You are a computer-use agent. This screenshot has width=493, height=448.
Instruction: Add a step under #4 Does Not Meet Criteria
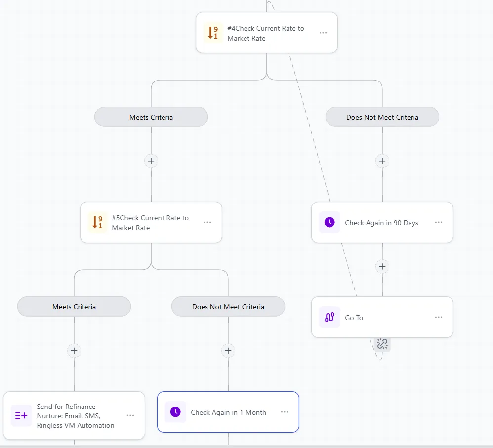pyautogui.click(x=382, y=161)
